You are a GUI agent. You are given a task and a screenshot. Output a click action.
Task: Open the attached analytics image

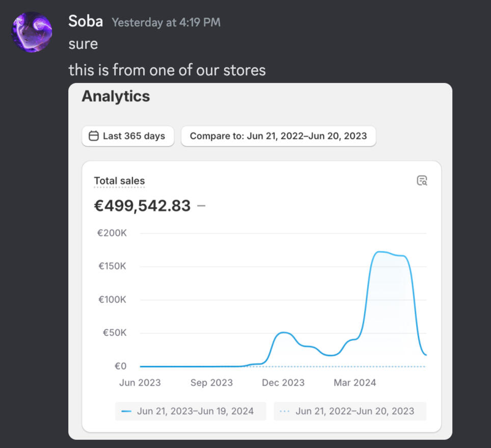click(x=260, y=261)
